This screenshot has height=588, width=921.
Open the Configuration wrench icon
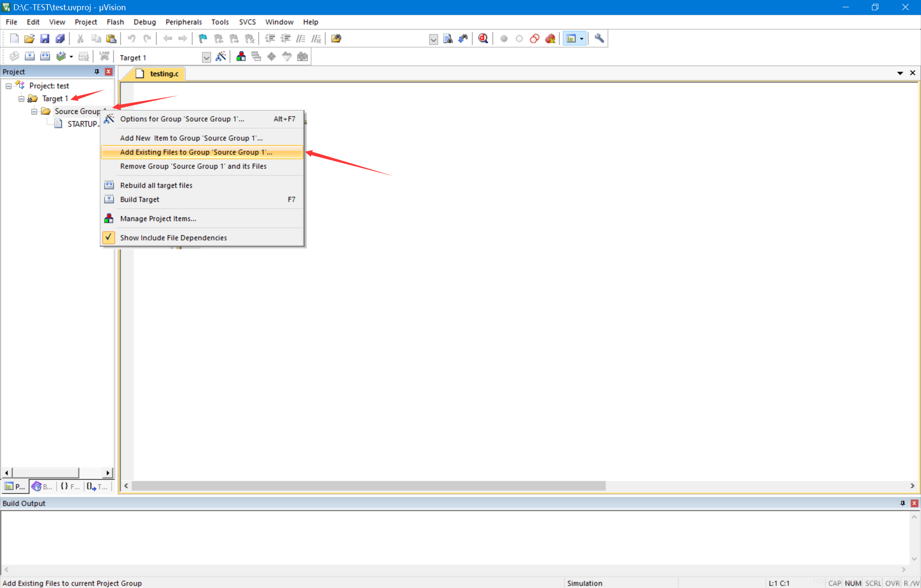click(x=599, y=39)
